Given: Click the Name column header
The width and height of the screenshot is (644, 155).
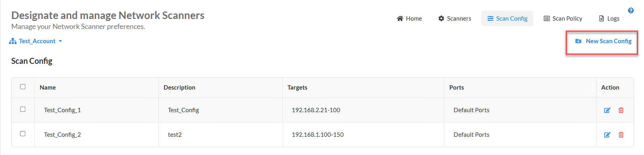Looking at the screenshot, I should [48, 88].
